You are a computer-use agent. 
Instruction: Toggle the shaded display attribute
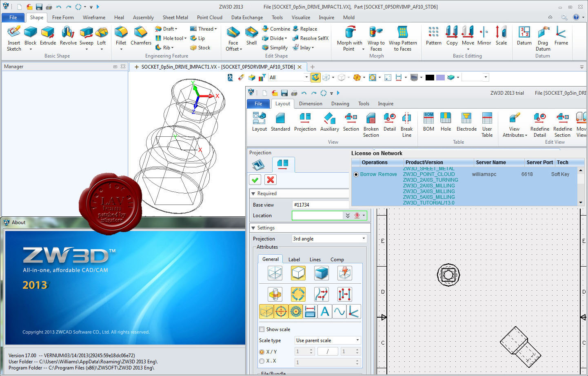click(322, 273)
